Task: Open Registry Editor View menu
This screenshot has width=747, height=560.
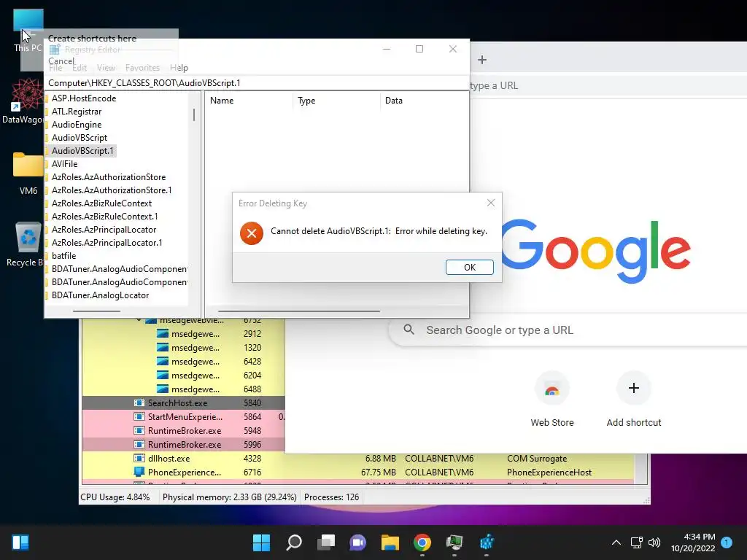Action: tap(107, 68)
